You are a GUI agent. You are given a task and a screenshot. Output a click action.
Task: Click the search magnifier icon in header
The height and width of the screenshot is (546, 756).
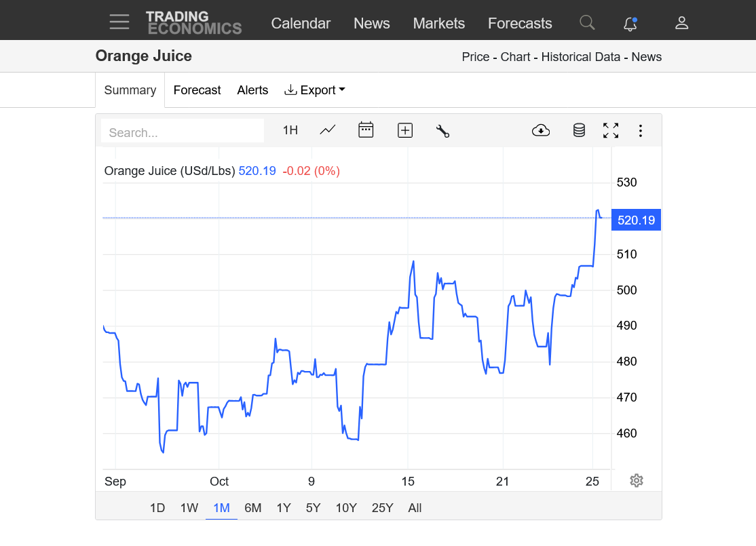587,23
